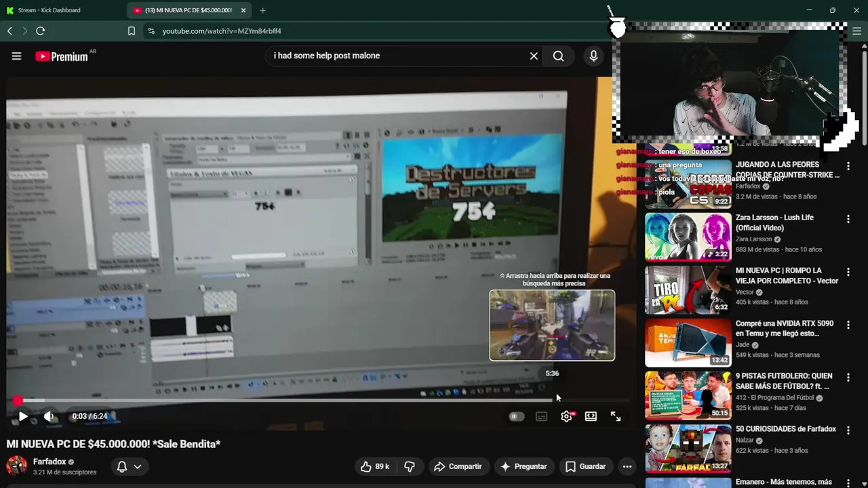Open Zara Larsson Lush Life thumbnail

tap(688, 237)
